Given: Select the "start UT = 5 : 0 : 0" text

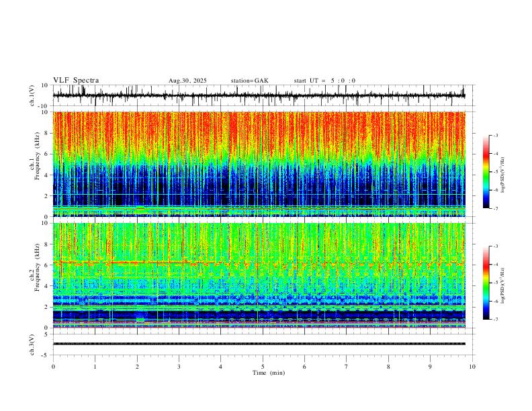Looking at the screenshot, I should (324, 81).
